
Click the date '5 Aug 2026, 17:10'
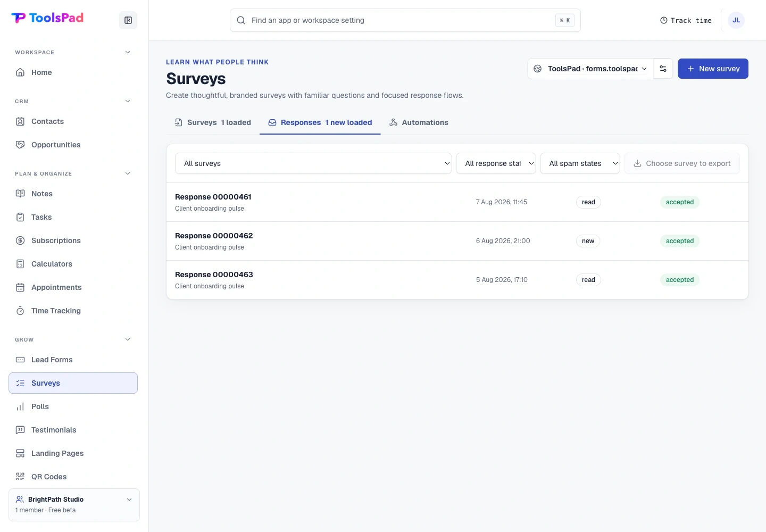pyautogui.click(x=502, y=280)
